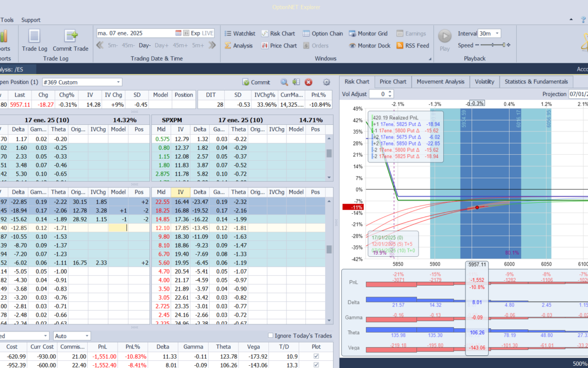The height and width of the screenshot is (368, 588).
Task: Click the red delete circle icon
Action: coord(308,82)
